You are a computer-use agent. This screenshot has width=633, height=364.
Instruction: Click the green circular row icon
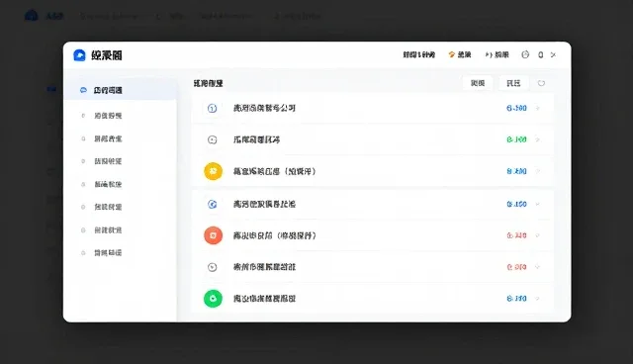tap(214, 299)
